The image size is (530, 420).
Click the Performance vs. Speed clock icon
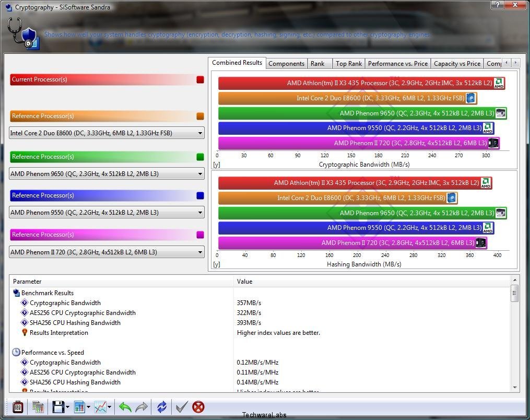tap(16, 352)
